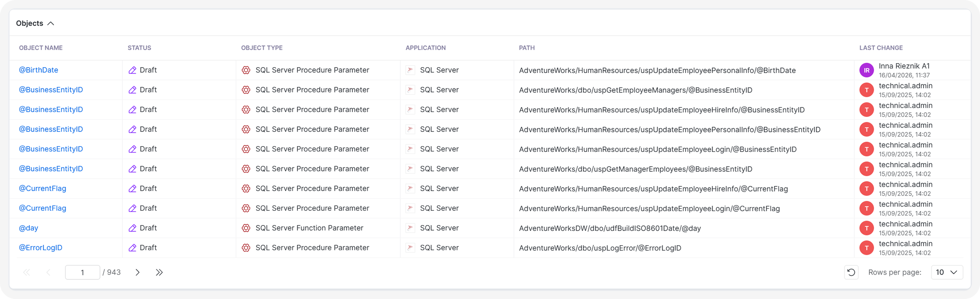Click the Inna Rieznik A1 name
The height and width of the screenshot is (299, 980).
tap(904, 66)
